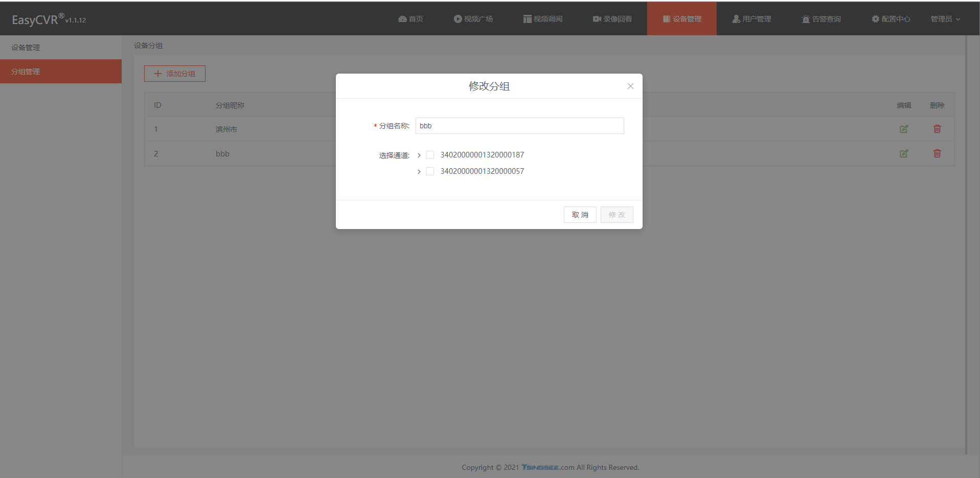Click the edit icon for bbb row
The width and height of the screenshot is (980, 478).
coord(903,153)
